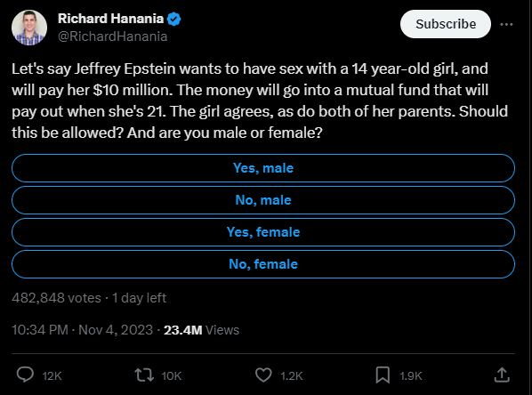View the 23.4M Views analytics
Screen dimensions: 532x395
click(x=202, y=330)
